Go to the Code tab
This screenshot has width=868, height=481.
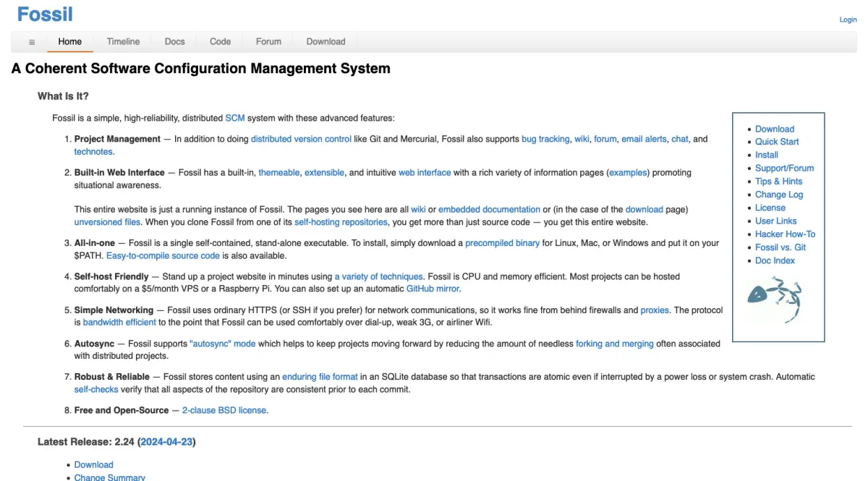click(x=221, y=42)
